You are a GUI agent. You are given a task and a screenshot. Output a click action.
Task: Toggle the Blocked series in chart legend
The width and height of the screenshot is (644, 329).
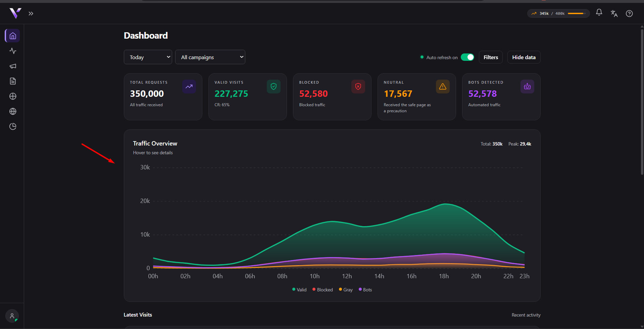tap(323, 290)
